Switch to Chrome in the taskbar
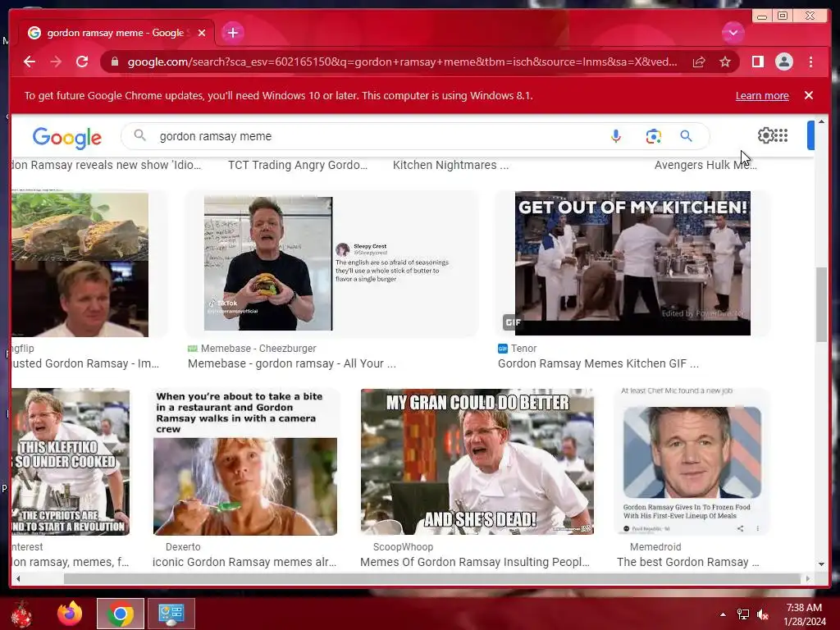This screenshot has width=840, height=630. (x=120, y=614)
